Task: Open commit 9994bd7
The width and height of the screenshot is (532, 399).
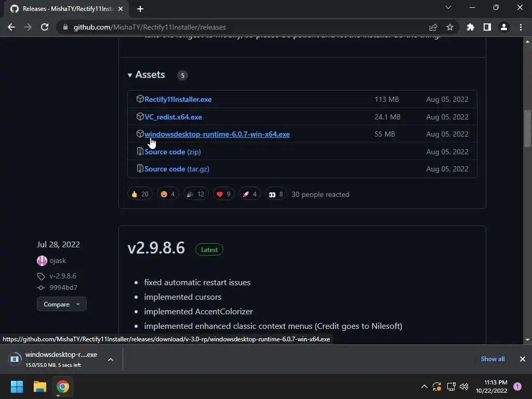Action: click(63, 288)
